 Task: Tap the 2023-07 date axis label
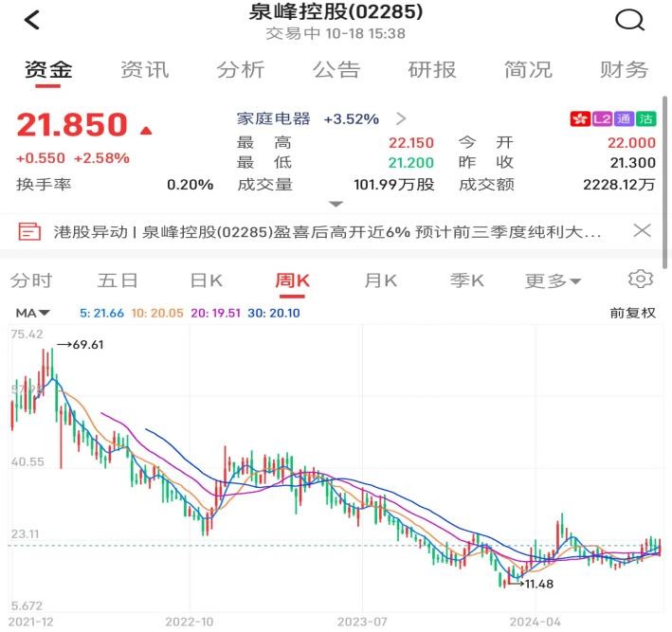pos(362,622)
